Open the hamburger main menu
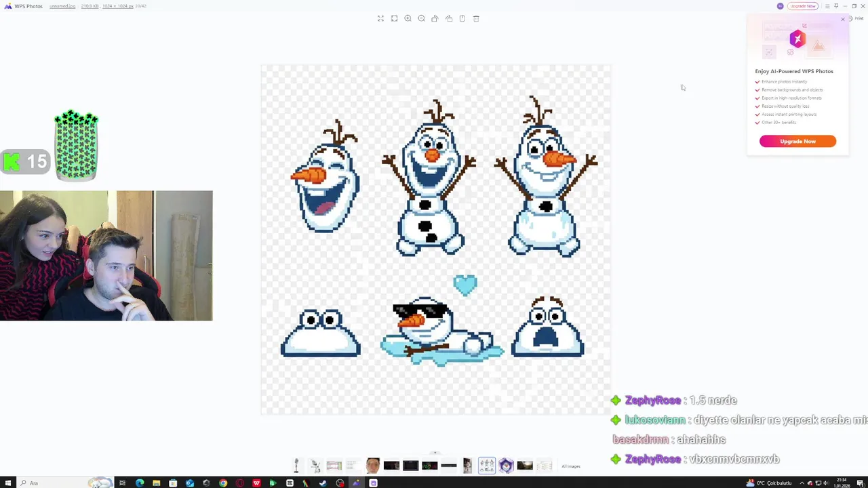 coord(827,6)
